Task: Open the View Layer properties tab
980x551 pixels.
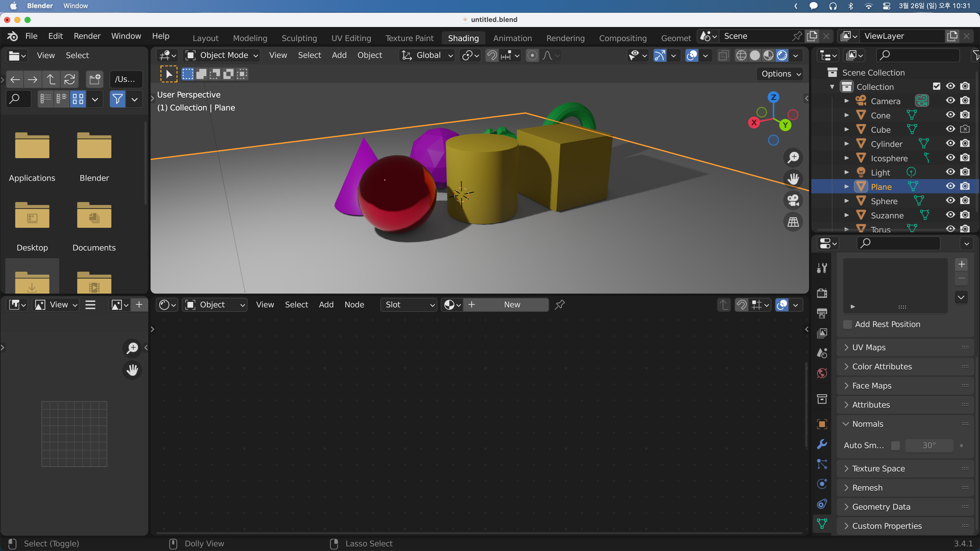Action: tap(822, 333)
